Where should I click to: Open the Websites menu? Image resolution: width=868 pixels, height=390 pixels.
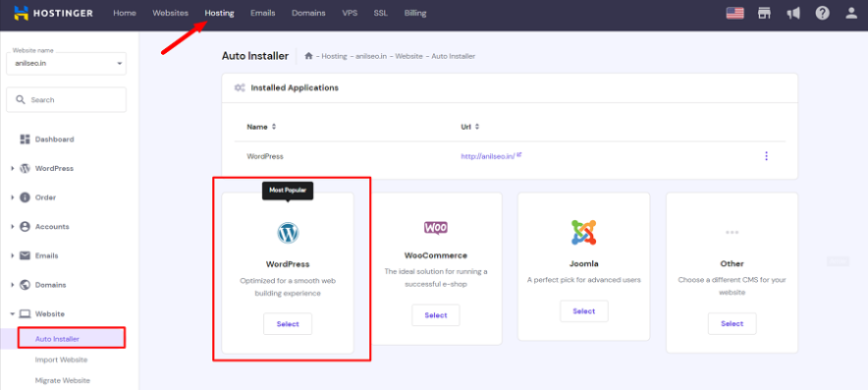click(x=171, y=13)
